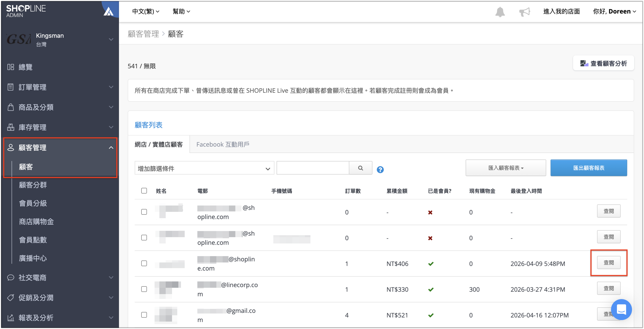644x329 pixels.
Task: Click the tag icon for 促銷及分潤
Action: [10, 297]
